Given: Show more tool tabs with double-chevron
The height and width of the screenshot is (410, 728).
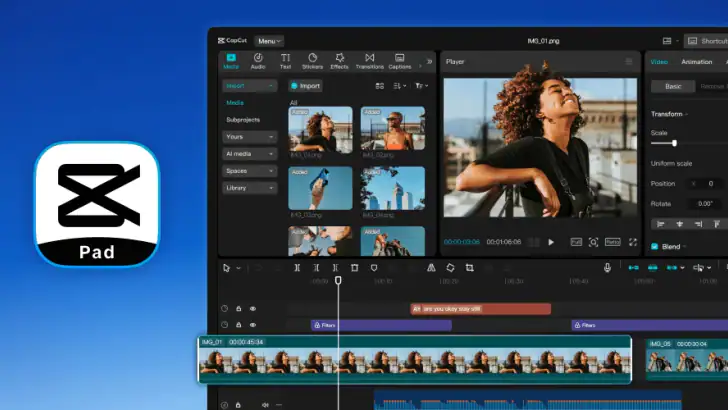Looking at the screenshot, I should coord(429,61).
